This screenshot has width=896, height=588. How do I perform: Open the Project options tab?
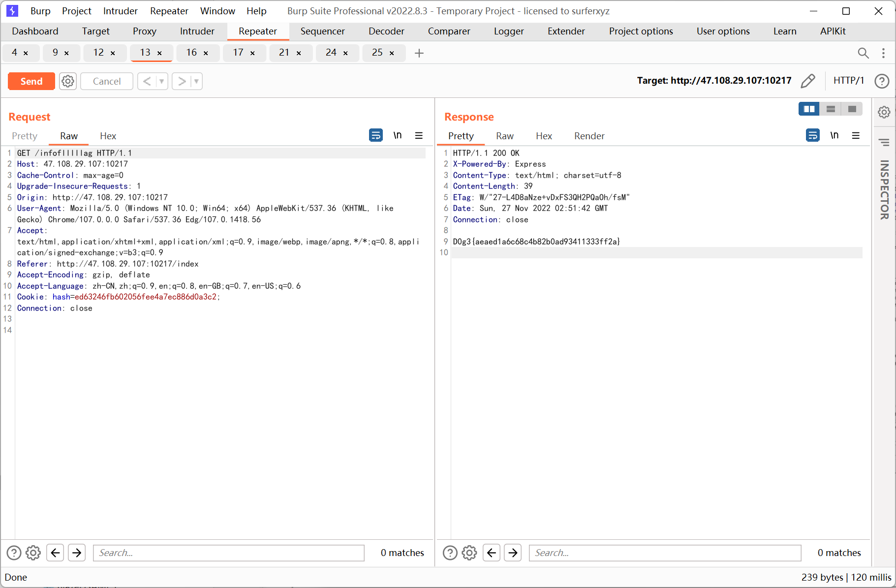pyautogui.click(x=641, y=31)
